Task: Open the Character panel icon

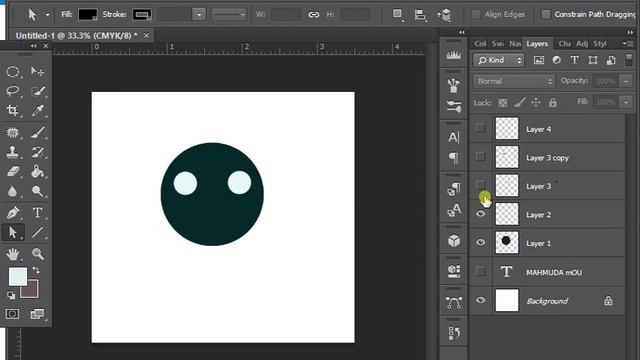Action: (454, 137)
